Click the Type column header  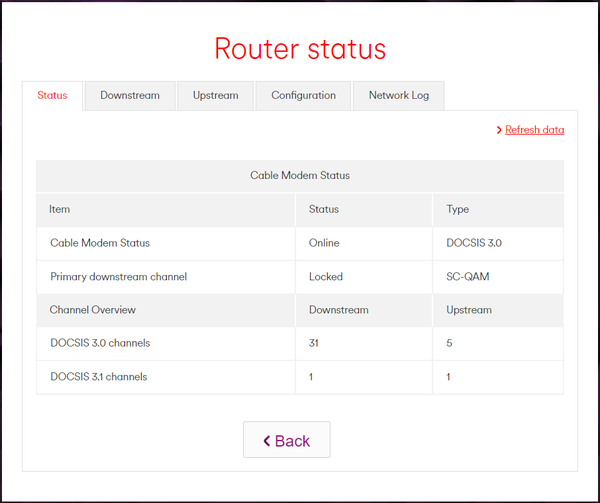[458, 209]
